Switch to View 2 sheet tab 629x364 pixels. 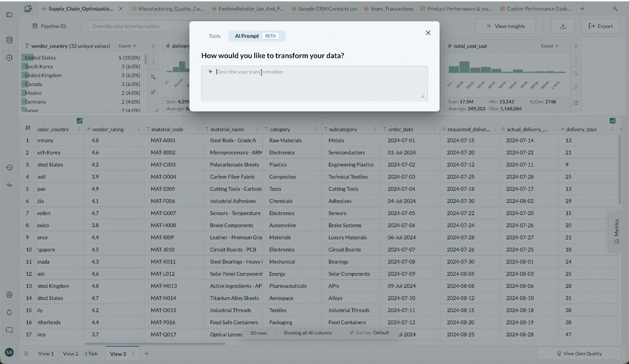click(71, 354)
